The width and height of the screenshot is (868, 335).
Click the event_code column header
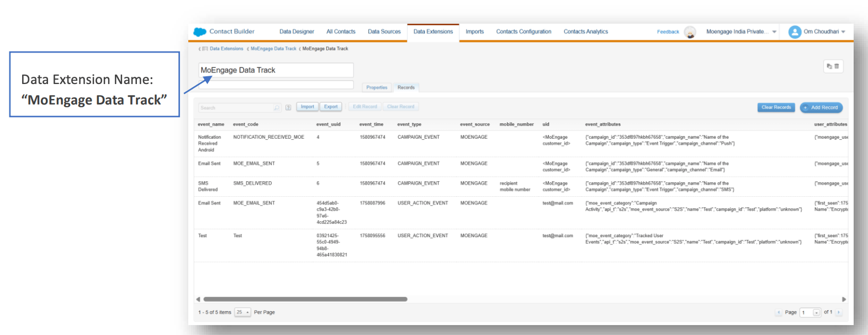(x=246, y=124)
